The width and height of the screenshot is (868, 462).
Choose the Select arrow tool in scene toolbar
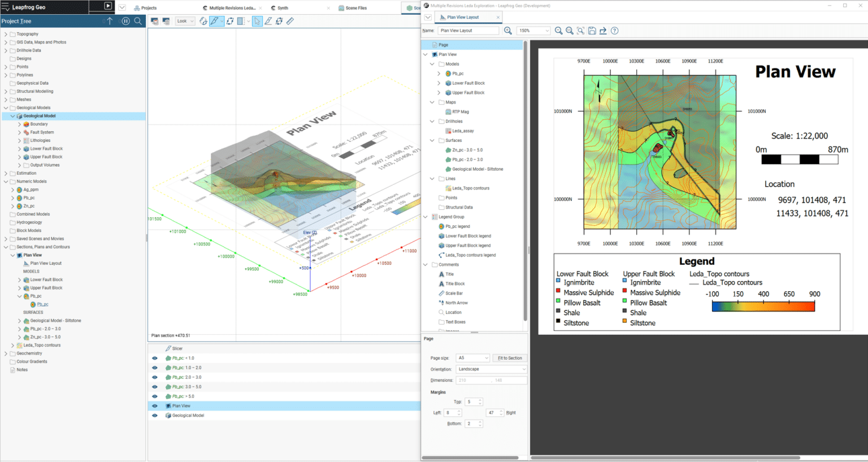257,21
